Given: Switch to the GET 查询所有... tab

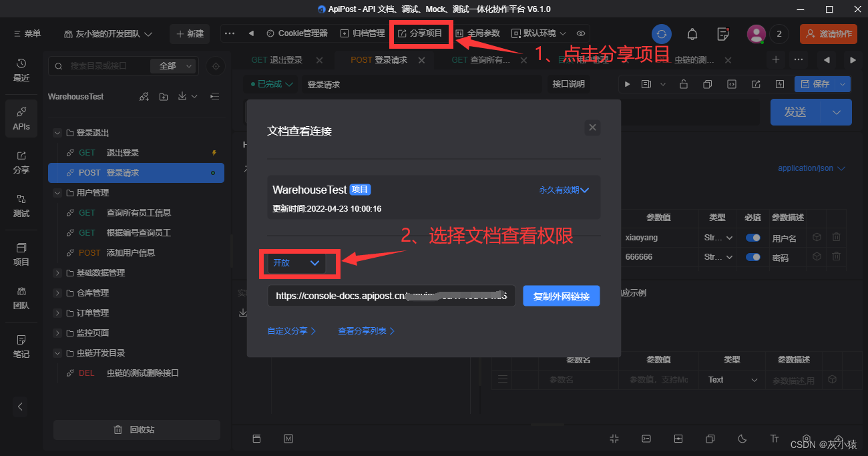Looking at the screenshot, I should 481,60.
